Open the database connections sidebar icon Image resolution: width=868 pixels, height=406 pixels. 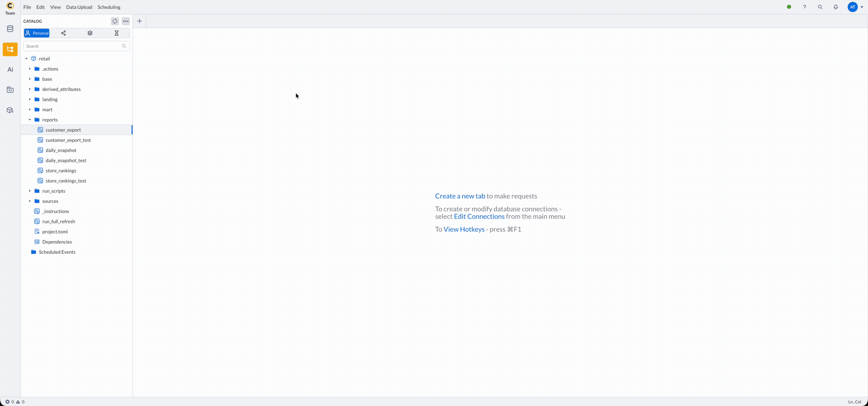click(x=10, y=28)
